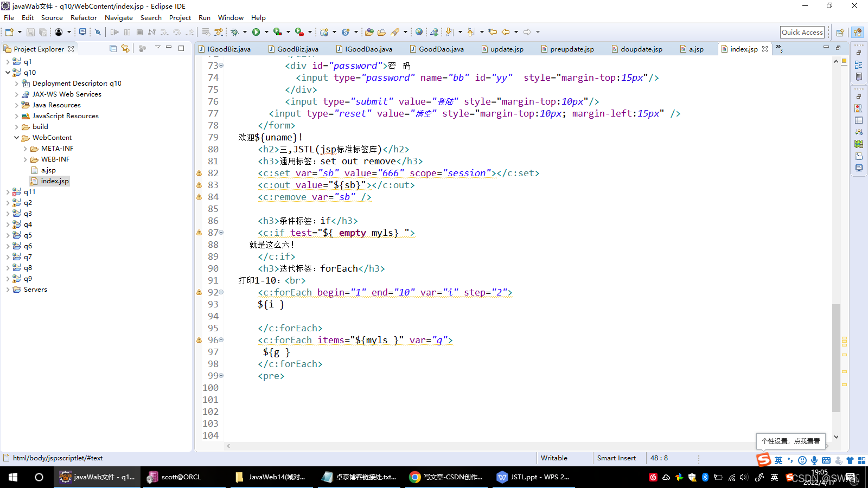Save the current file using the Save toolbar icon
This screenshot has width=868, height=488.
pyautogui.click(x=30, y=32)
